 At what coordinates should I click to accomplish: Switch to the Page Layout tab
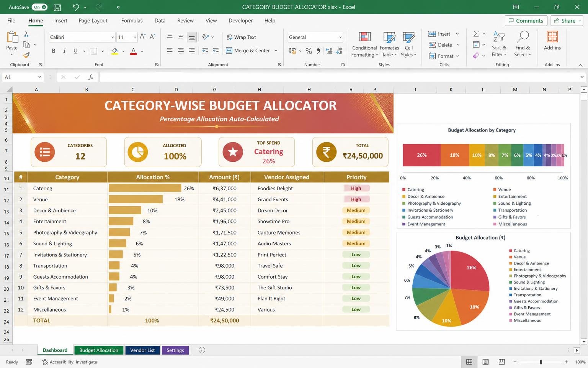93,21
